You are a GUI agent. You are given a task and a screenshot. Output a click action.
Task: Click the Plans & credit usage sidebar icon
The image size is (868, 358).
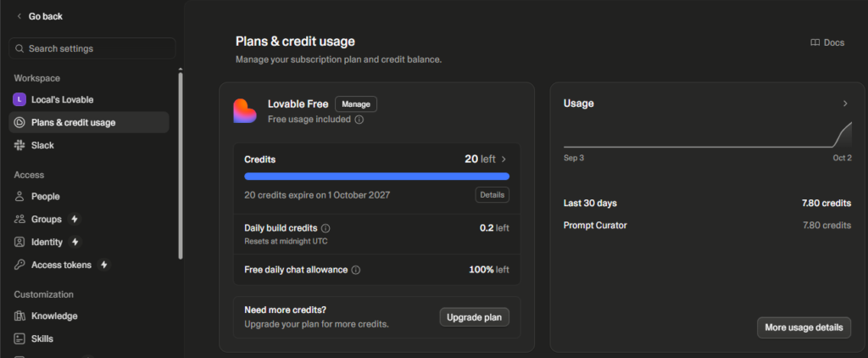[x=19, y=122]
